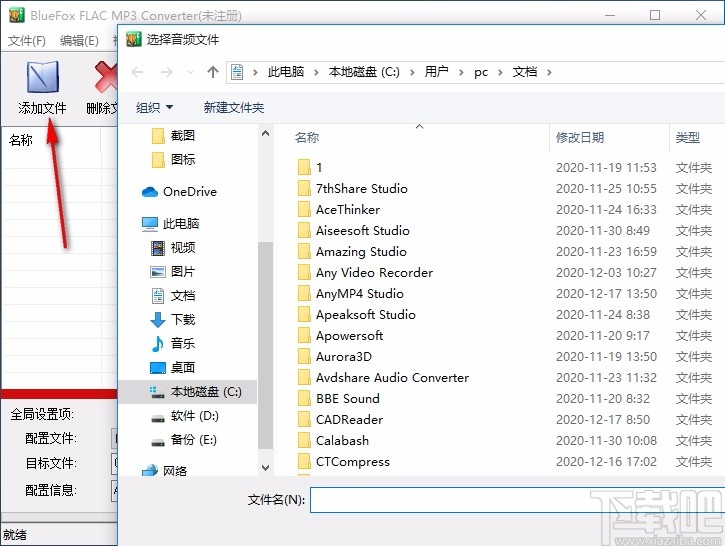Click the back navigation arrow
Screen dimensions: 725x546
click(137, 72)
